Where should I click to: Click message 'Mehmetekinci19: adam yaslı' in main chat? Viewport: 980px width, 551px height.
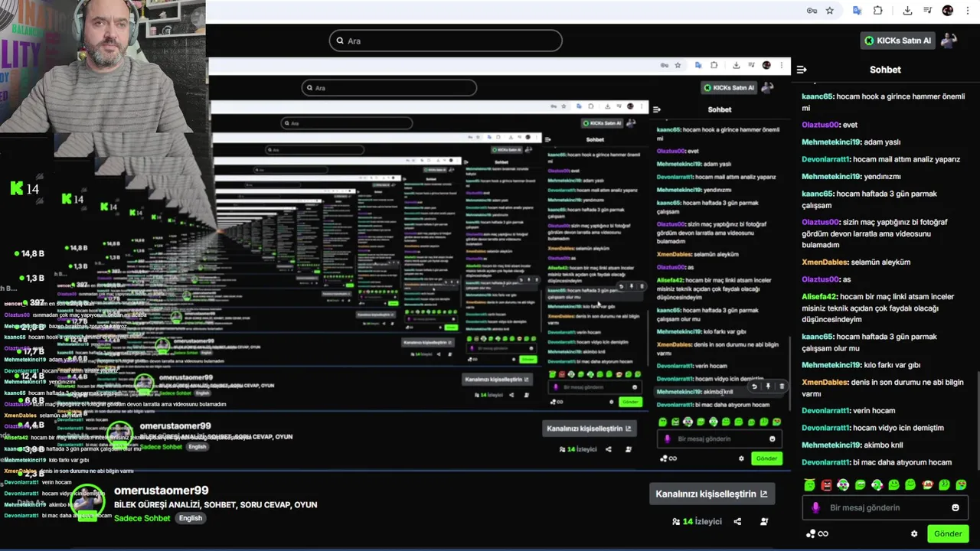(x=851, y=142)
